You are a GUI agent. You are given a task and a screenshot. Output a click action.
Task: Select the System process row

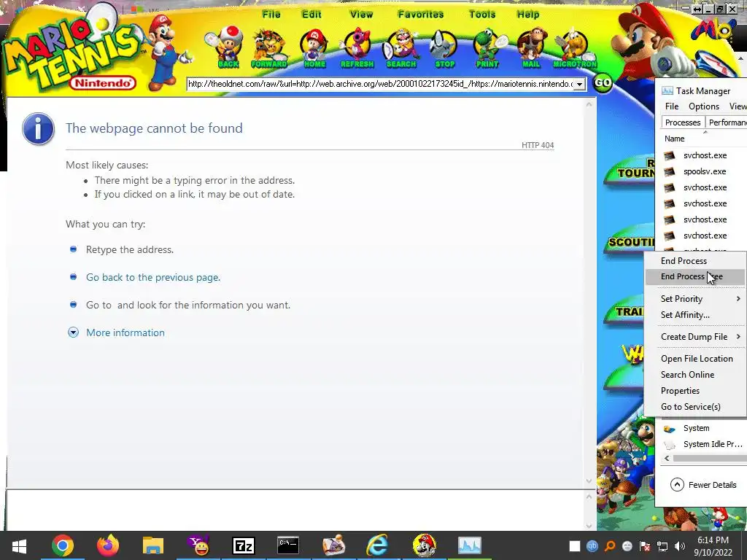pos(704,428)
